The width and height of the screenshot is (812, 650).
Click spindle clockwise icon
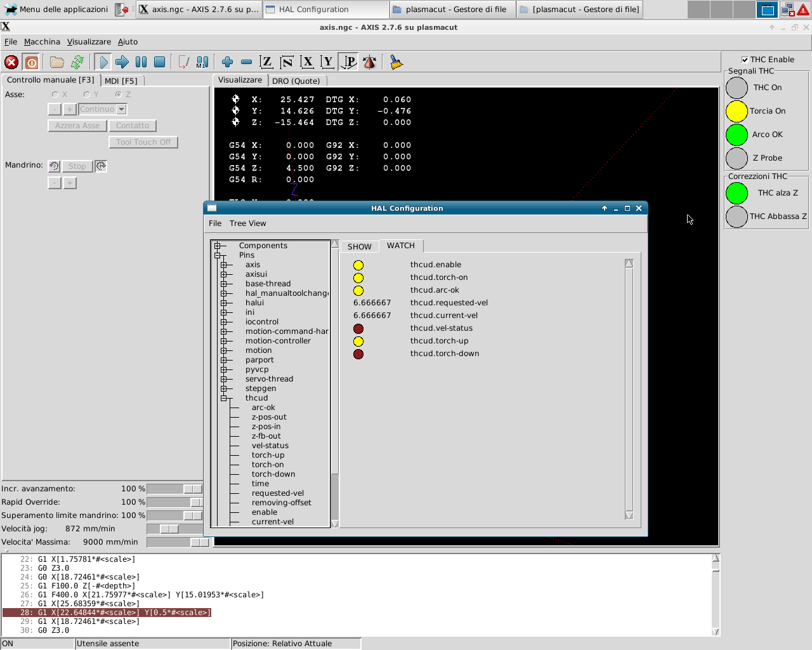coord(101,166)
